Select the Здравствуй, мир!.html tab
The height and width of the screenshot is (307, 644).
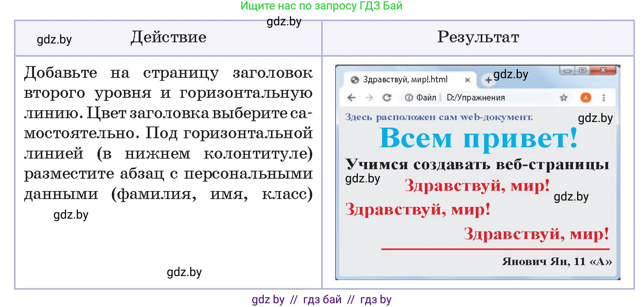[x=410, y=79]
